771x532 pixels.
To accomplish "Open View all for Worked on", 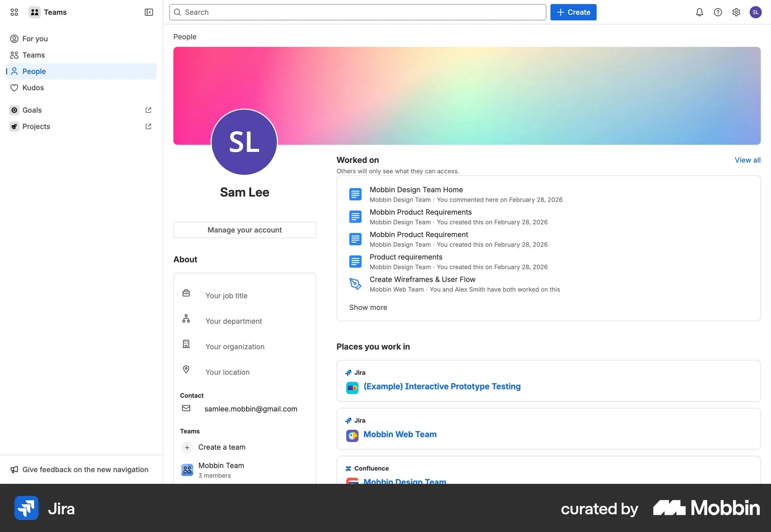I will [x=747, y=160].
